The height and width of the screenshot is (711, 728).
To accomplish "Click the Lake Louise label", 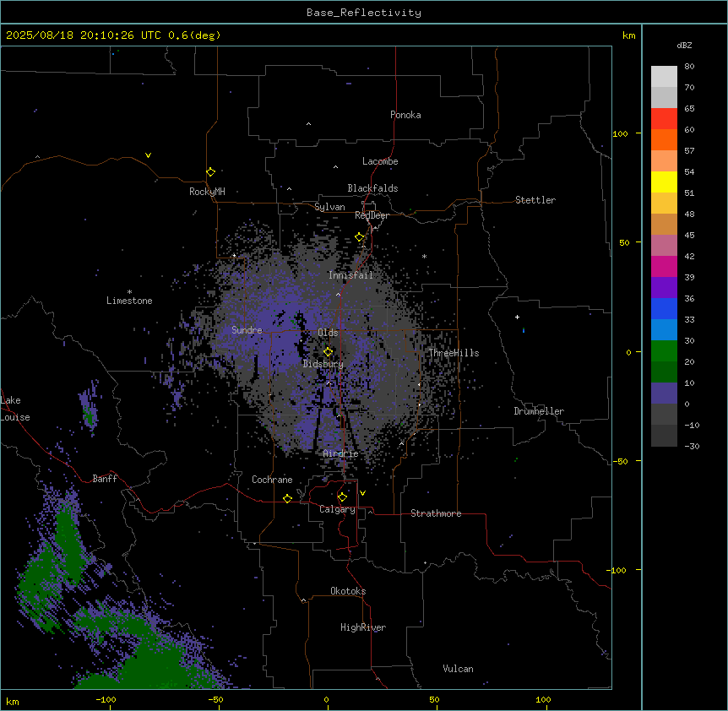I will (15, 409).
